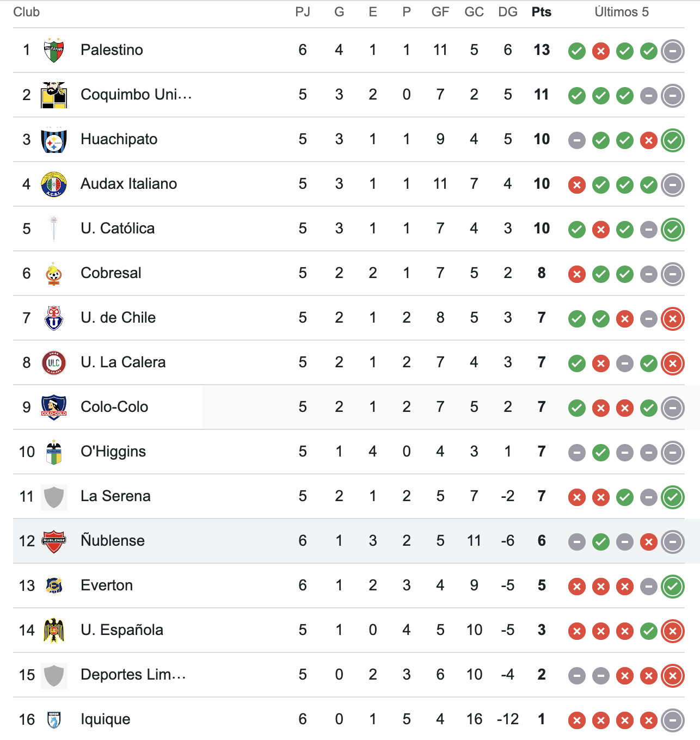Image resolution: width=700 pixels, height=740 pixels.
Task: Click the Palestino club crest
Action: 54,51
